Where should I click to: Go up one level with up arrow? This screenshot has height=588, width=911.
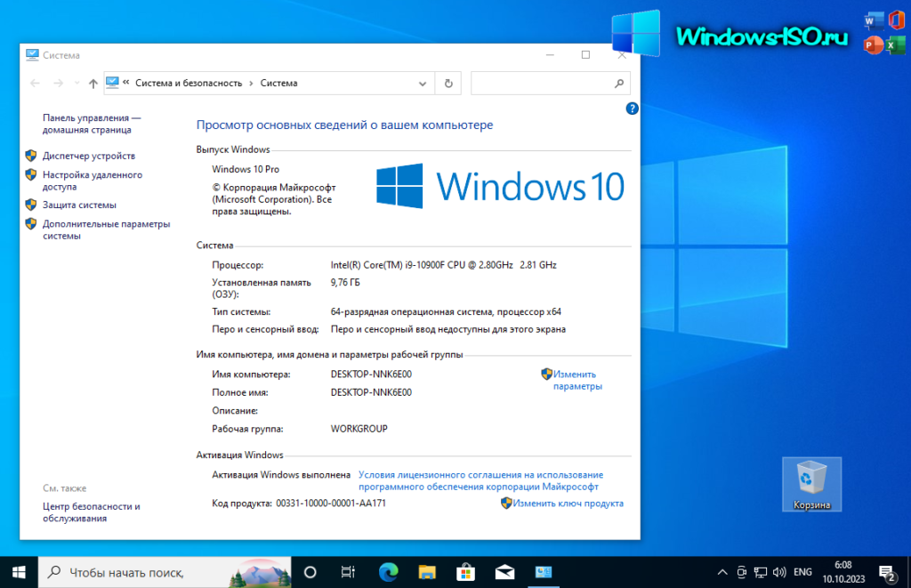point(93,84)
